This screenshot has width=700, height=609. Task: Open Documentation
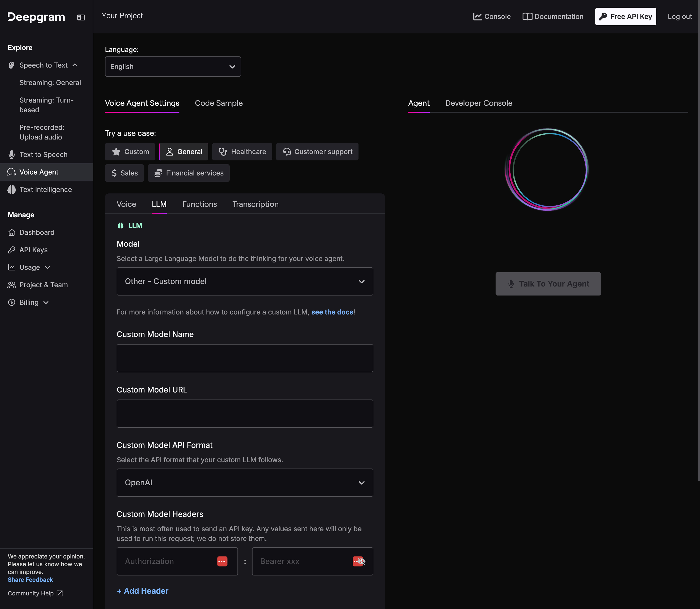click(x=553, y=17)
